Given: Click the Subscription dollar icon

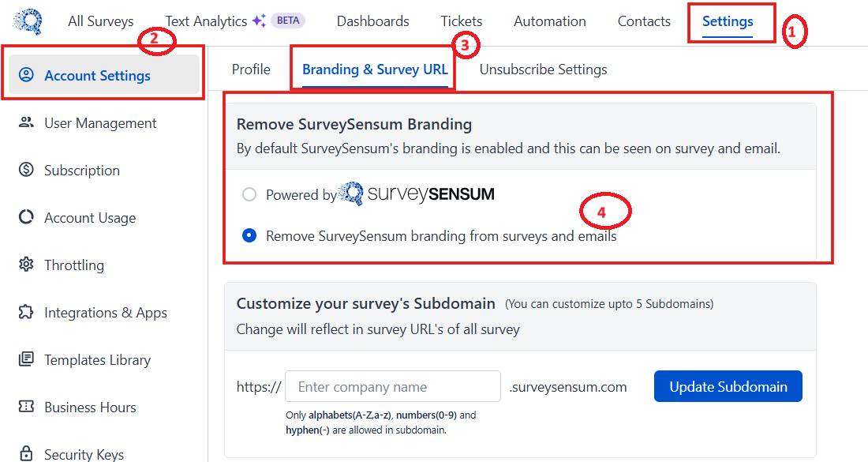Looking at the screenshot, I should coord(27,171).
